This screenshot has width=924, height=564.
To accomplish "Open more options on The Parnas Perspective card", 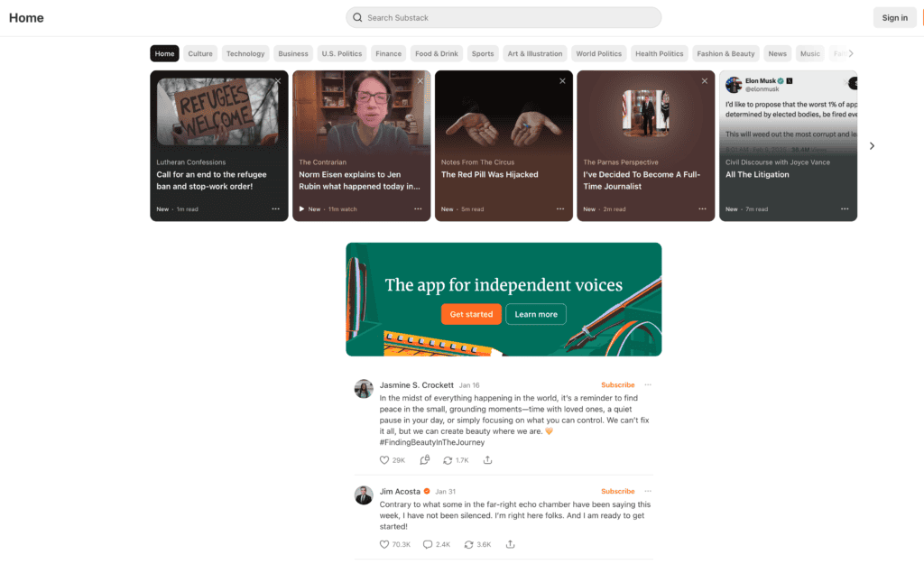I will 702,208.
